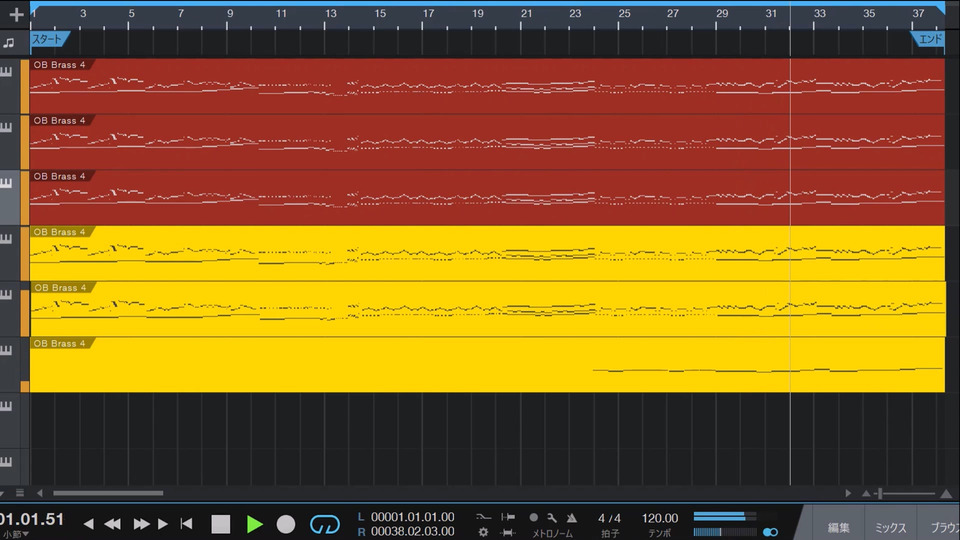
Task: Click the left locator value 00001.01.01.00
Action: tap(412, 517)
